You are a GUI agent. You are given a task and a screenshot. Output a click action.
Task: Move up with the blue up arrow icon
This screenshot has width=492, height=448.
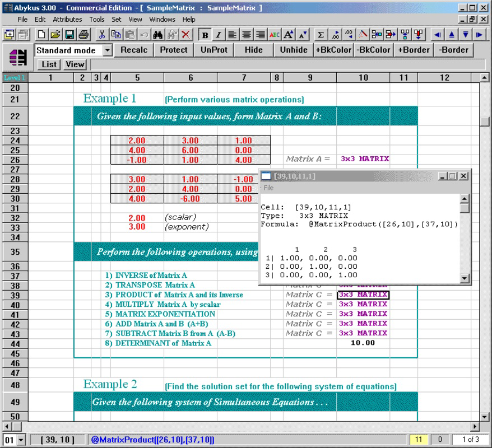coord(452,35)
